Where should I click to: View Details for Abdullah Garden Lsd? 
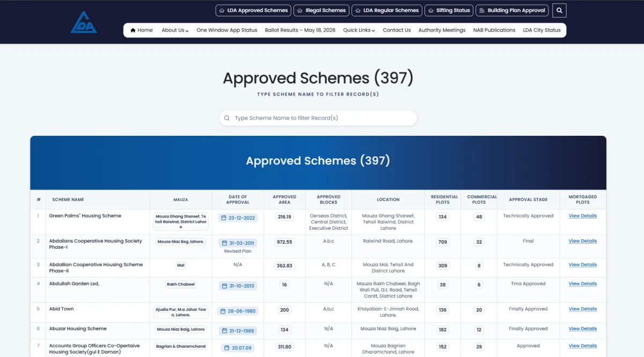click(x=583, y=283)
